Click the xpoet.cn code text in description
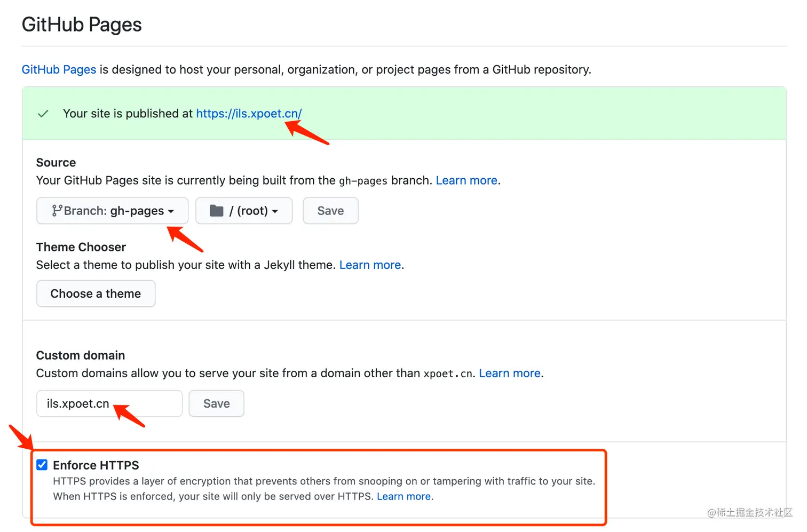The image size is (807, 532). point(448,374)
